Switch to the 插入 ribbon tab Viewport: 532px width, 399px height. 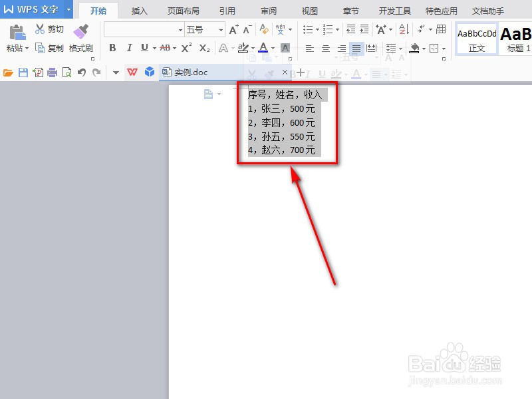tap(138, 10)
